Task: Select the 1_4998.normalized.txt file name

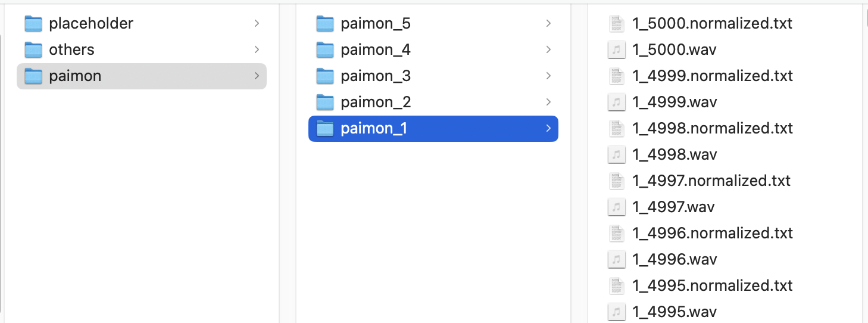Action: coord(712,129)
